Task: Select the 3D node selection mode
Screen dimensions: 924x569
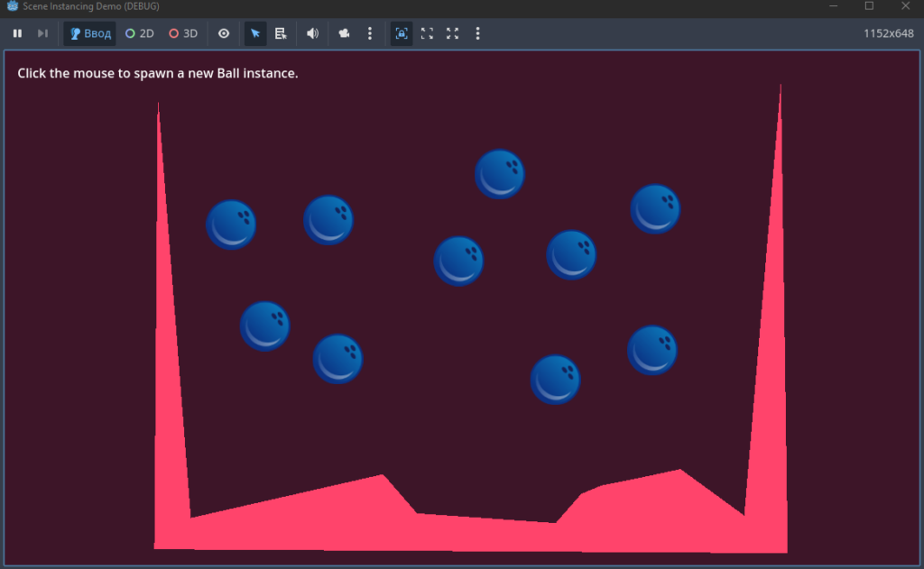Action: tap(183, 33)
